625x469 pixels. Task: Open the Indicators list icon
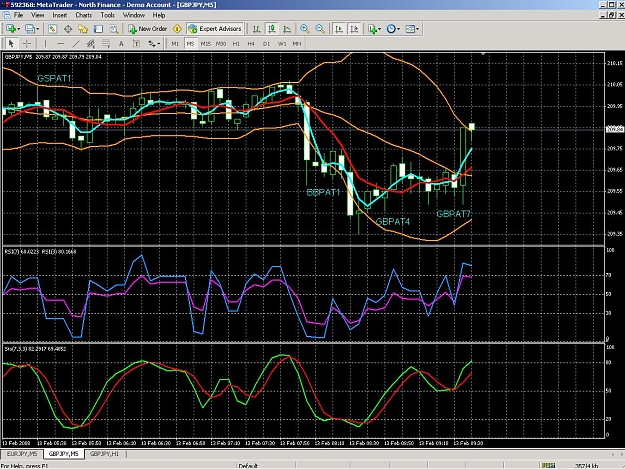click(x=372, y=29)
